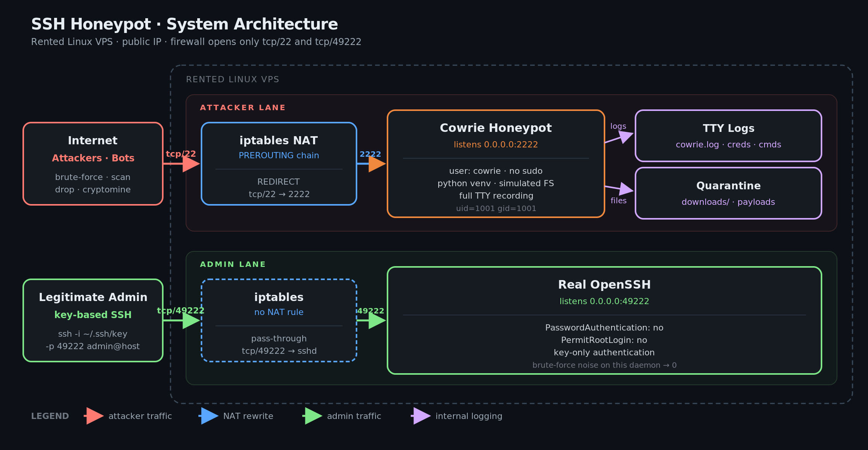Click the cowrie.log · creds · cmds text

point(728,145)
